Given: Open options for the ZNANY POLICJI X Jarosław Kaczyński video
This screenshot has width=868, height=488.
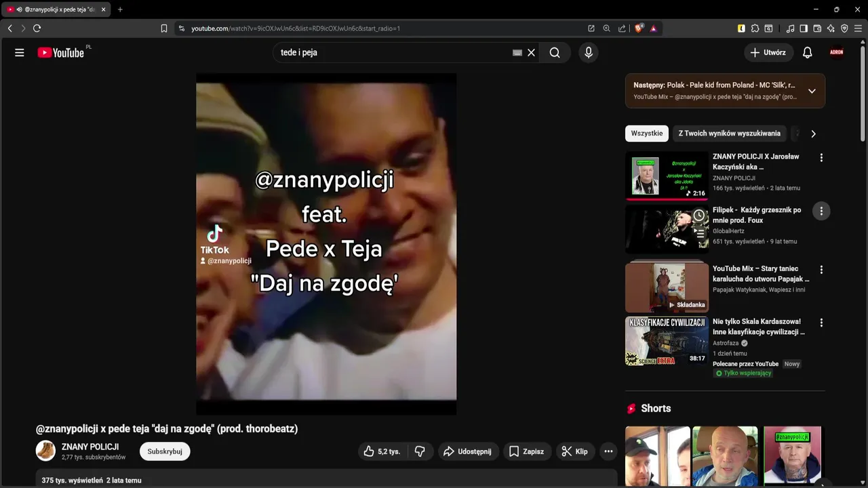Looking at the screenshot, I should pos(821,158).
